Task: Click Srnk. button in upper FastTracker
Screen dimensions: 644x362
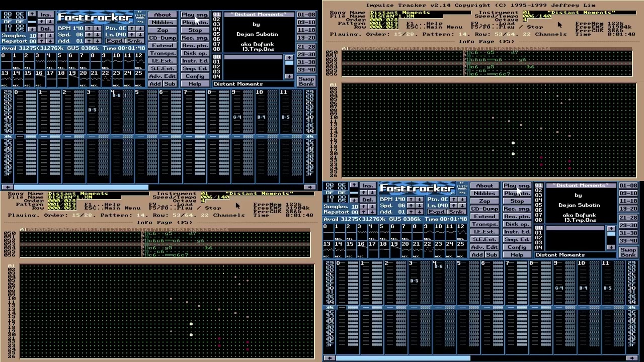Action: pyautogui.click(x=134, y=41)
